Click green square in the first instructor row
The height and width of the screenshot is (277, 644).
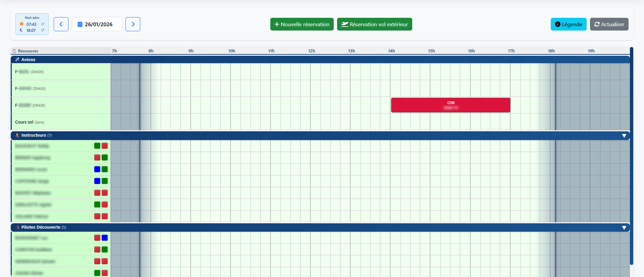[97, 146]
